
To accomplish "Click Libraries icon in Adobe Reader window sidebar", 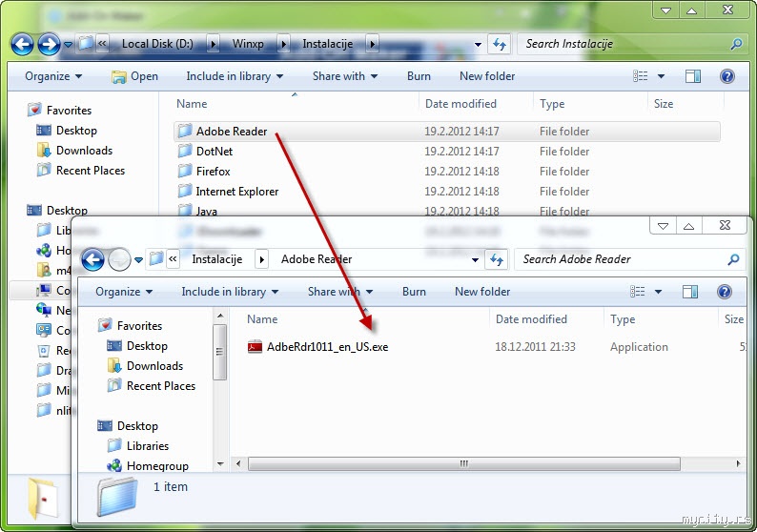I will (114, 445).
